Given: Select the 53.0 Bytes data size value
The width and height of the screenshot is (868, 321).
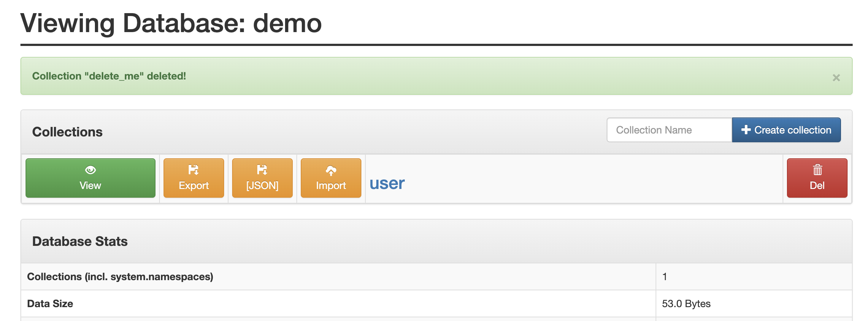Looking at the screenshot, I should (x=686, y=303).
